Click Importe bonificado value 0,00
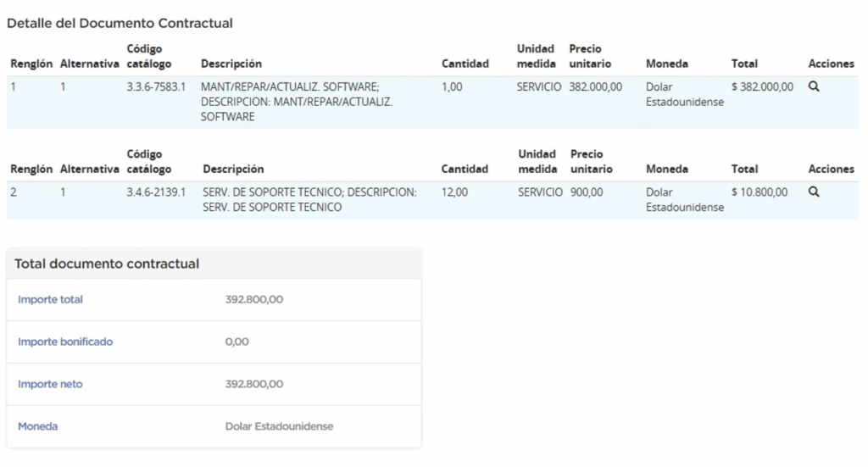The image size is (868, 467). (237, 342)
